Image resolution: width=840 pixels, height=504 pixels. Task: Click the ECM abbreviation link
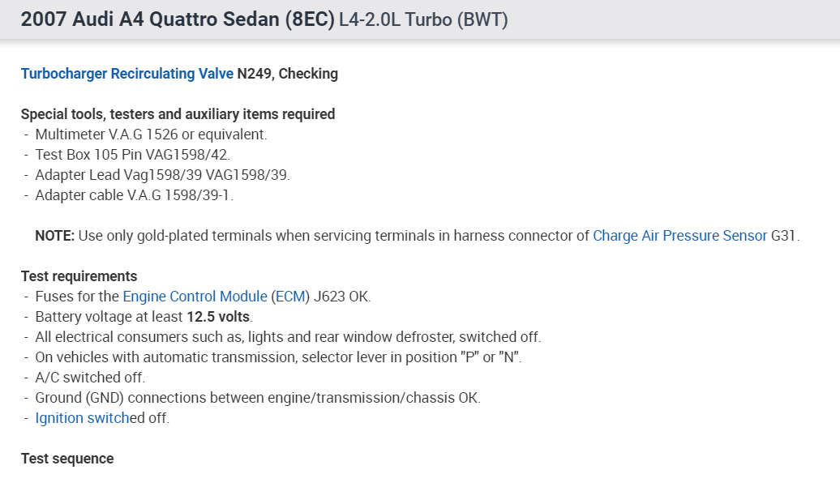point(289,297)
